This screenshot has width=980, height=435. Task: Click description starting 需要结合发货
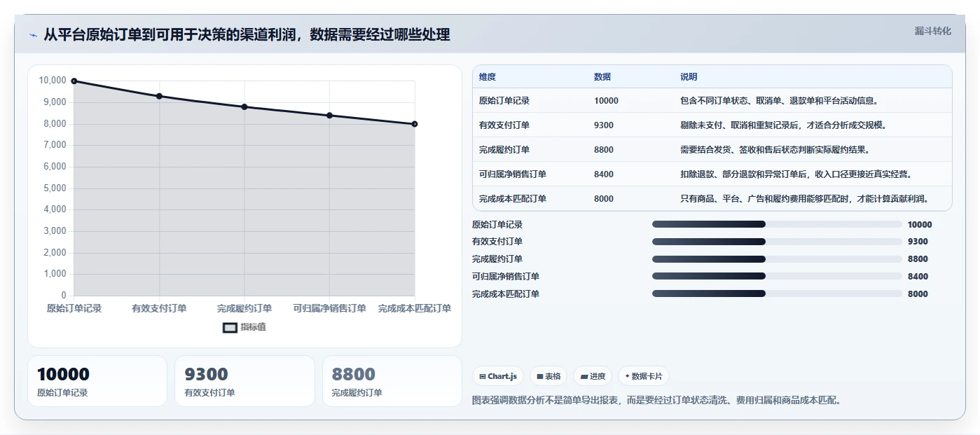(x=775, y=150)
